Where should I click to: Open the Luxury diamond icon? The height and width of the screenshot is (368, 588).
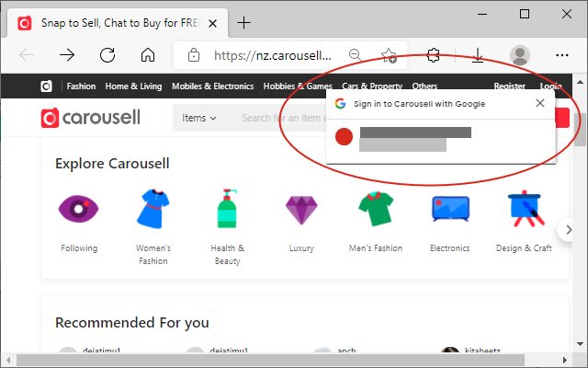pyautogui.click(x=301, y=211)
